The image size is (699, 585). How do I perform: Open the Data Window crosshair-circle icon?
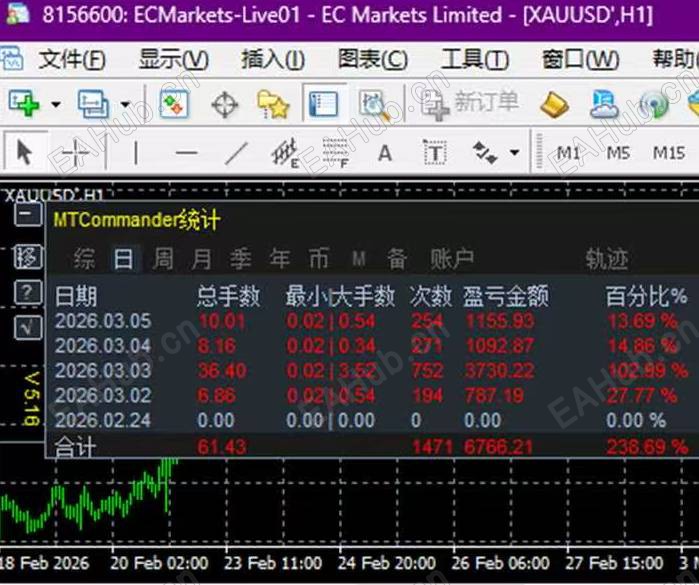pyautogui.click(x=224, y=104)
